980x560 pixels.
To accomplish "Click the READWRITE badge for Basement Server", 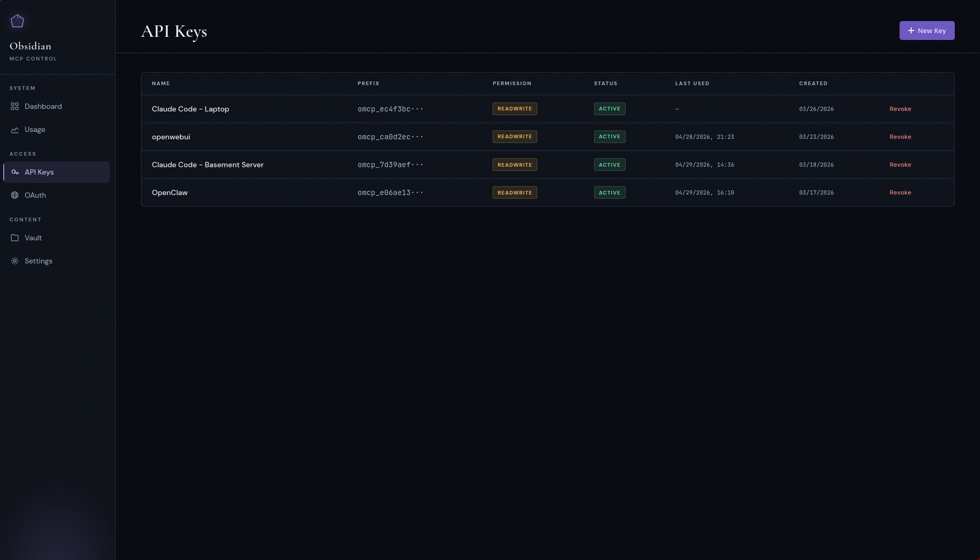I will (515, 165).
